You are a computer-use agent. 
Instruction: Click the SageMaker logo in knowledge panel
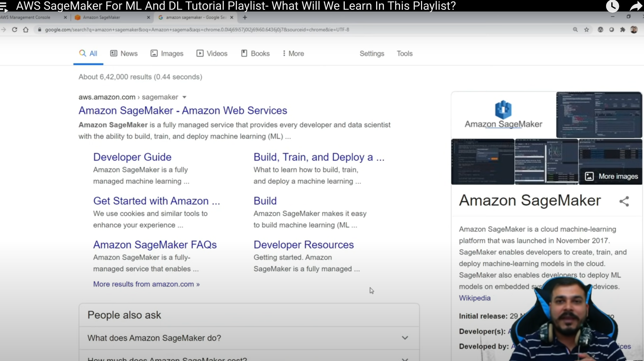click(503, 115)
